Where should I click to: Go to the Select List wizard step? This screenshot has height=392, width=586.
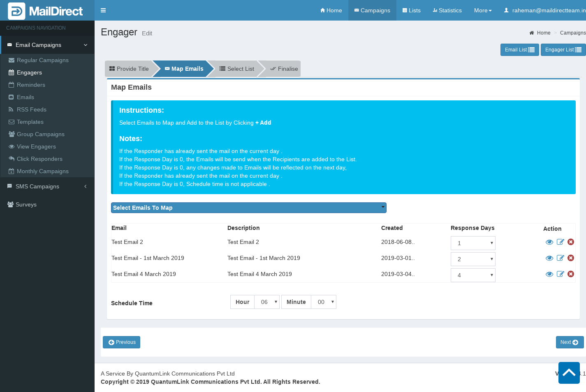coord(237,69)
